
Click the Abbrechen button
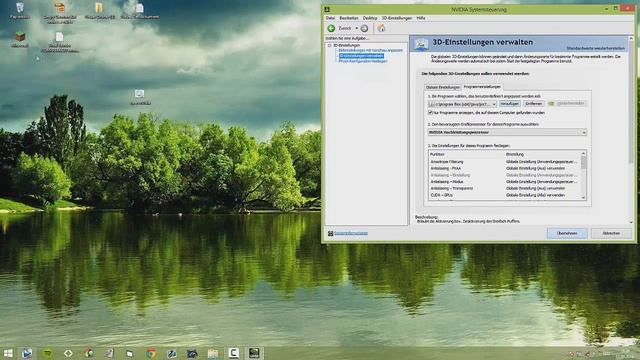611,233
